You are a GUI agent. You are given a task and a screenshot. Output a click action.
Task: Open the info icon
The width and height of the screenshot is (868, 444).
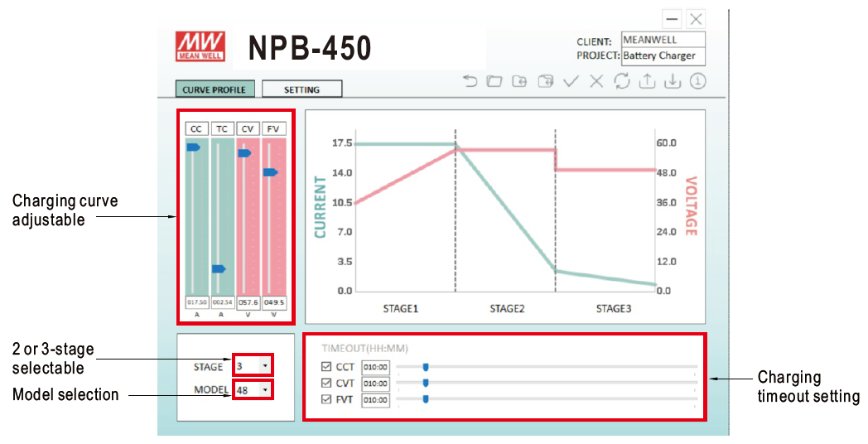click(698, 81)
